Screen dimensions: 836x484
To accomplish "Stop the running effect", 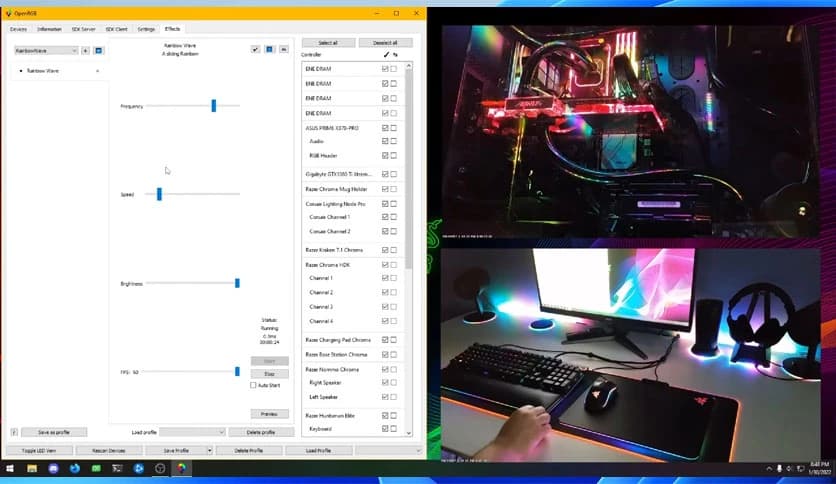I will pos(270,374).
